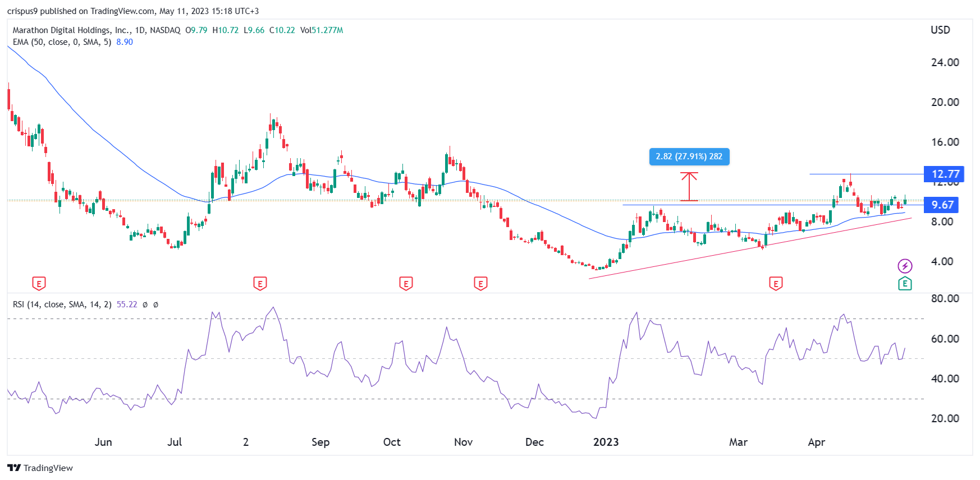Click the closing price C10.22
980x480 pixels.
[x=282, y=30]
